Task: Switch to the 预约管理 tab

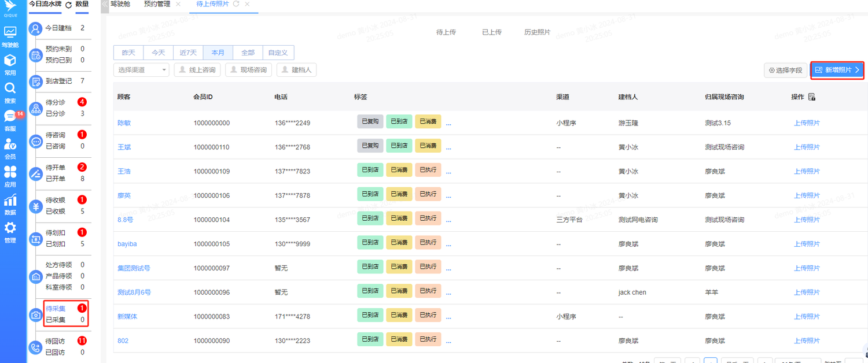Action: pyautogui.click(x=157, y=4)
